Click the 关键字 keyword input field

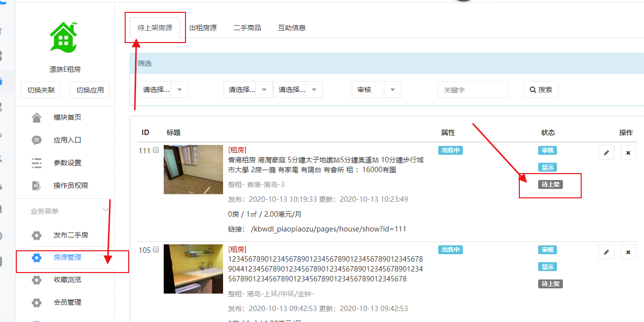pyautogui.click(x=473, y=90)
